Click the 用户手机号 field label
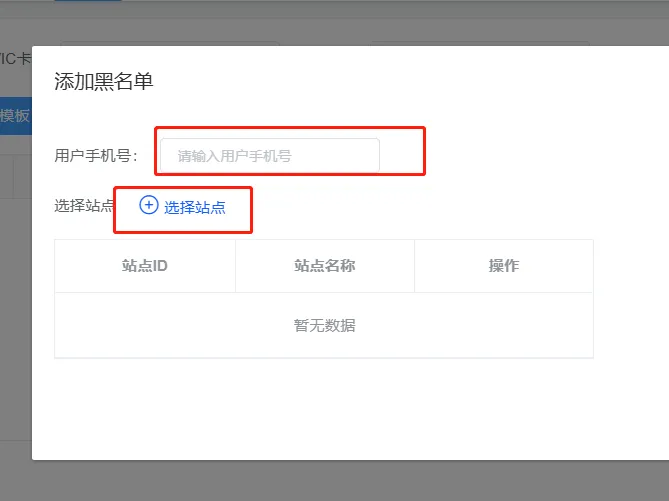 click(x=96, y=156)
